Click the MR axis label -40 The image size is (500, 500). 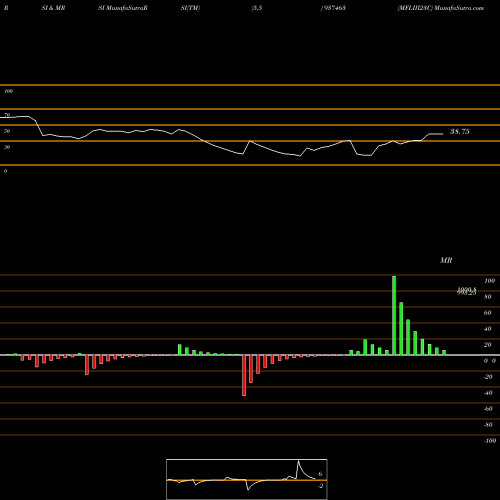(x=488, y=393)
